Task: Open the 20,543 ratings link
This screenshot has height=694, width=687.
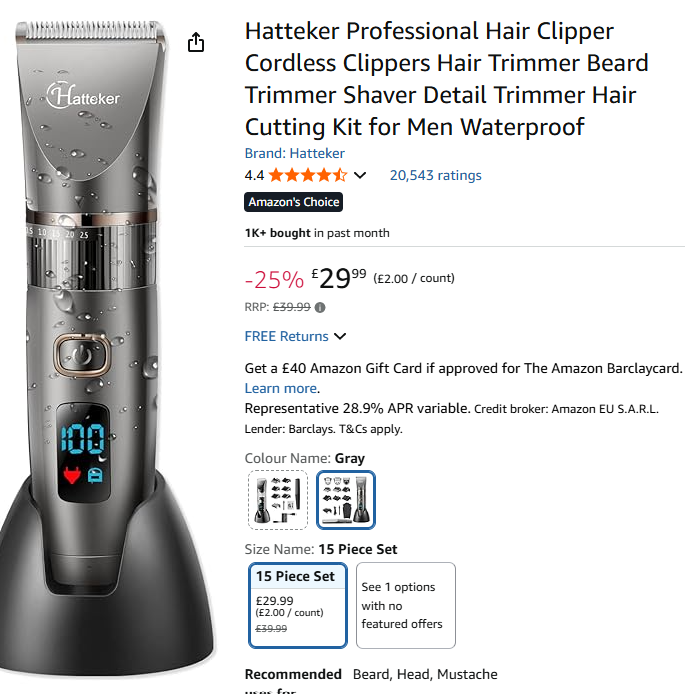Action: click(436, 175)
